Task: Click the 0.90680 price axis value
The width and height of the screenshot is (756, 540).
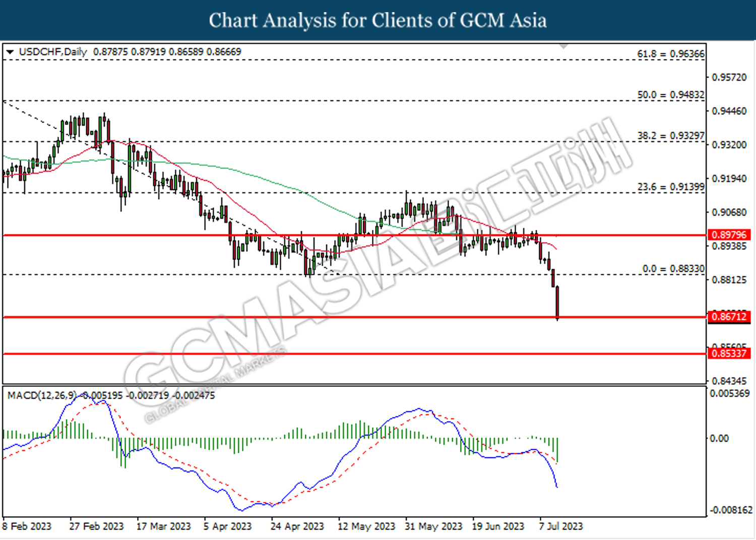Action: [x=729, y=212]
